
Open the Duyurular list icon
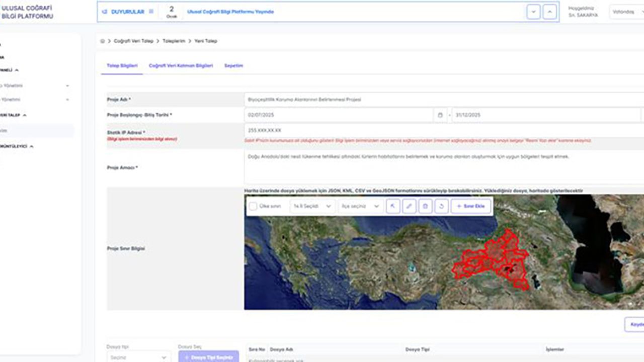(x=151, y=12)
